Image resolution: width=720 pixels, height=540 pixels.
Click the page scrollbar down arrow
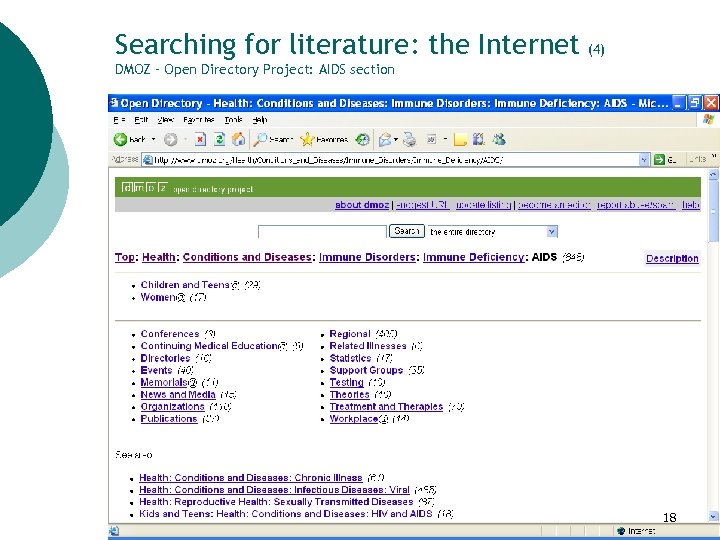(714, 516)
